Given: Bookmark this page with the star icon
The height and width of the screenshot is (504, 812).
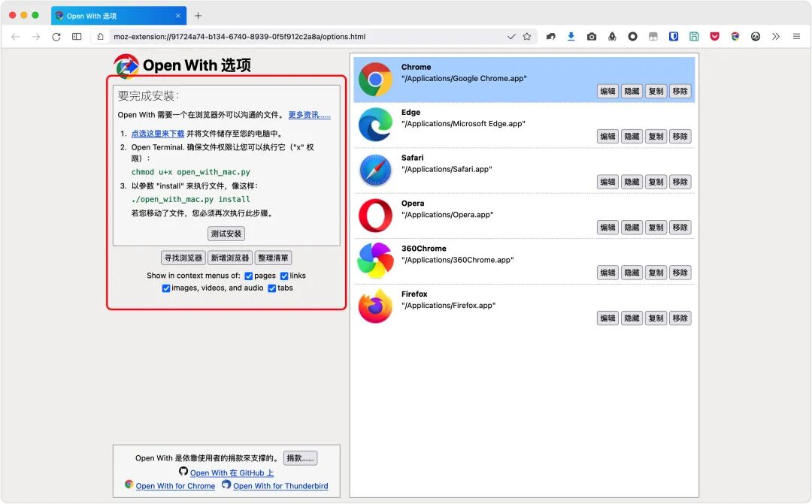Looking at the screenshot, I should pos(527,37).
